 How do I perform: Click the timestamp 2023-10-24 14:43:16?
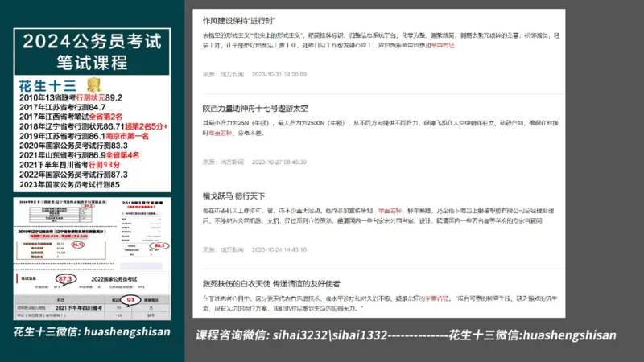click(x=279, y=249)
